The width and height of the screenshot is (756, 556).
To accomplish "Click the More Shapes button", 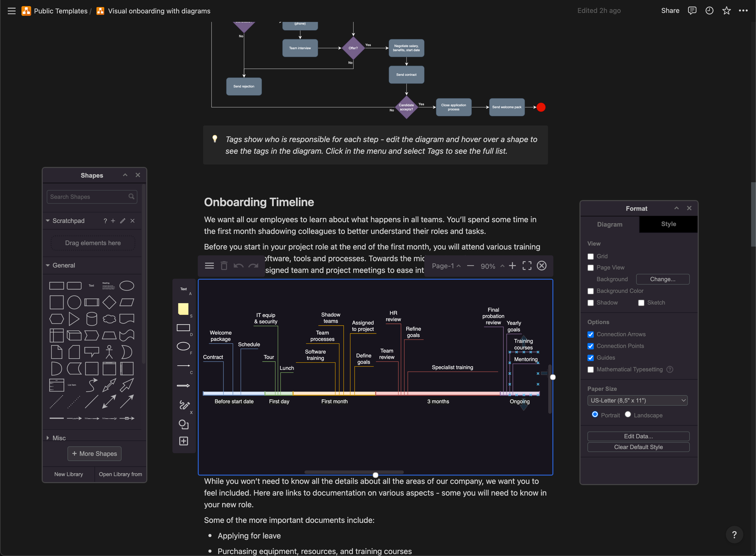I will coord(94,453).
